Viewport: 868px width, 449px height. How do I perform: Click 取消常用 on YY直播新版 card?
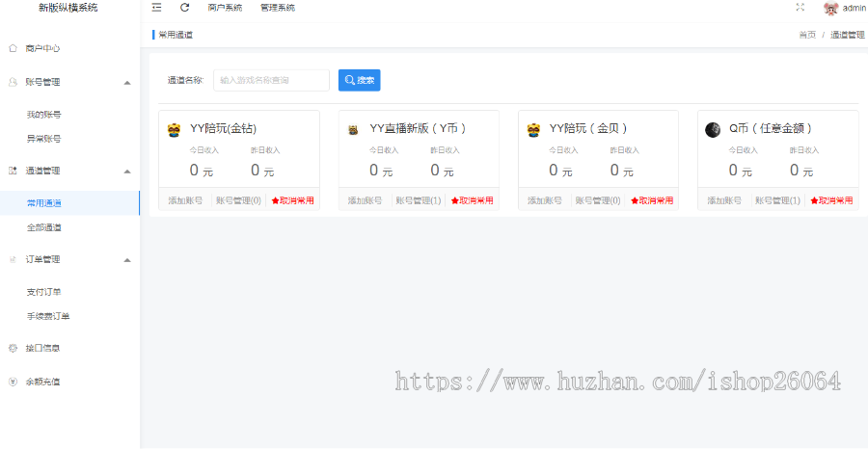[x=473, y=200]
